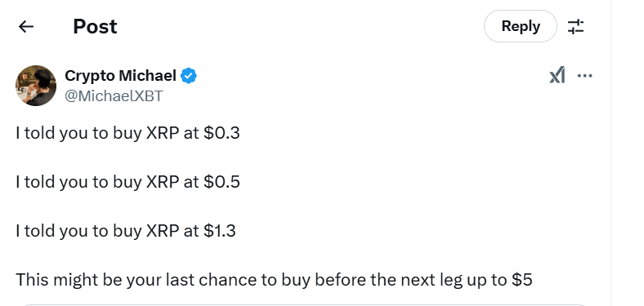Click the $5 price target text
644x306 pixels.
click(522, 280)
